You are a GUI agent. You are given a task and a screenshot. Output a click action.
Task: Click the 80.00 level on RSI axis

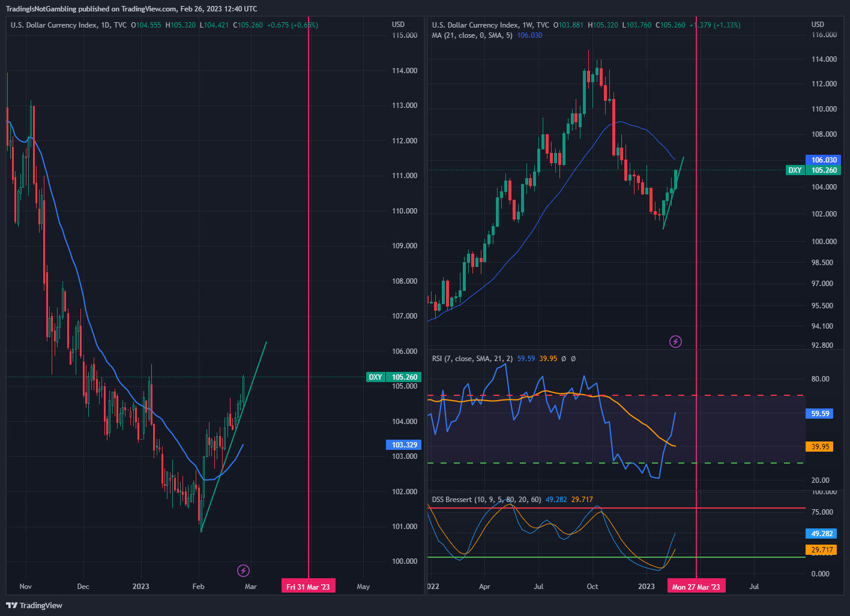coord(821,379)
